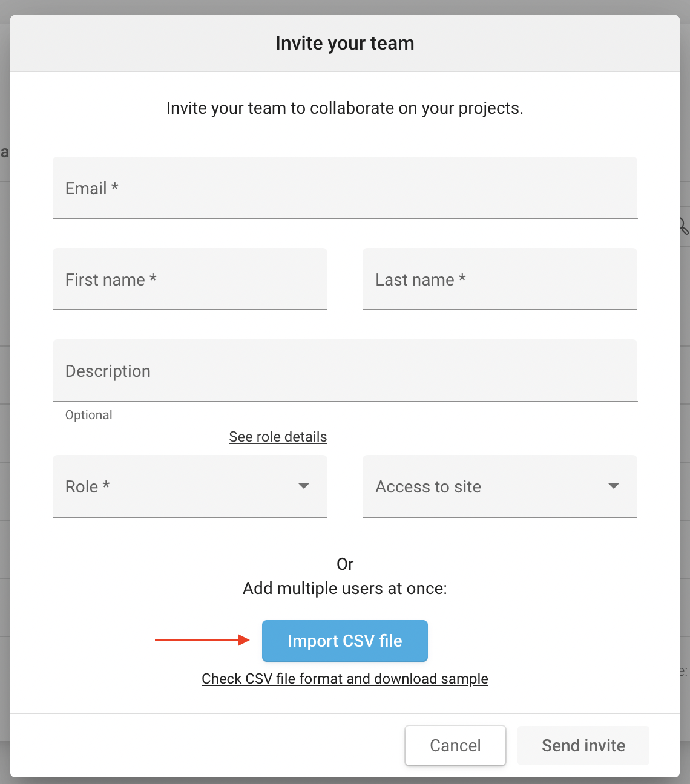Open the See role details link
690x784 pixels.
[278, 437]
